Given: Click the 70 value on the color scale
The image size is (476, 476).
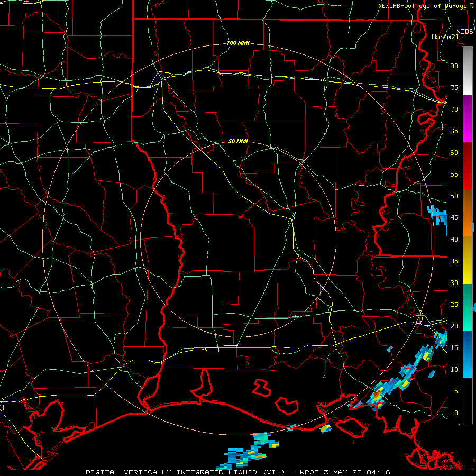Looking at the screenshot, I should pos(454,109).
